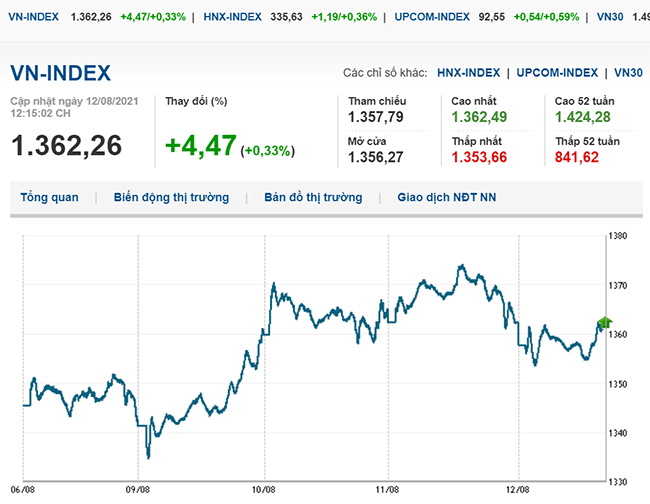Image resolution: width=650 pixels, height=504 pixels.
Task: Click the green up-arrow marker on chart
Action: pyautogui.click(x=603, y=321)
